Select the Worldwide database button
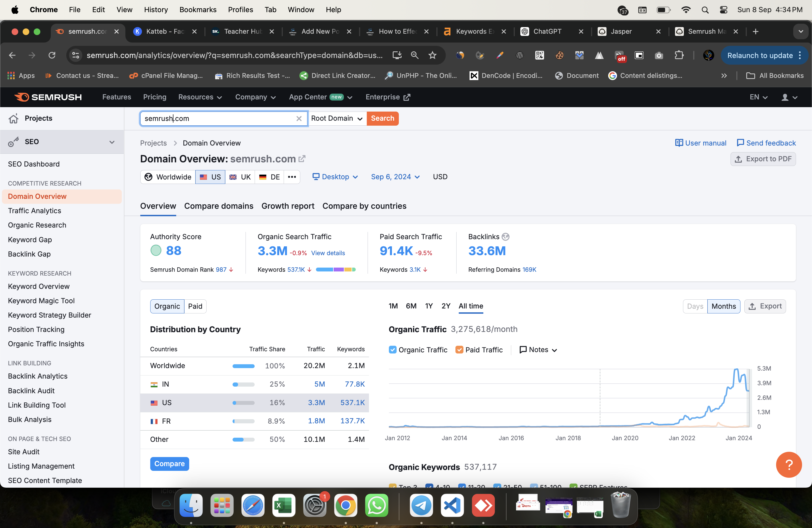 168,177
